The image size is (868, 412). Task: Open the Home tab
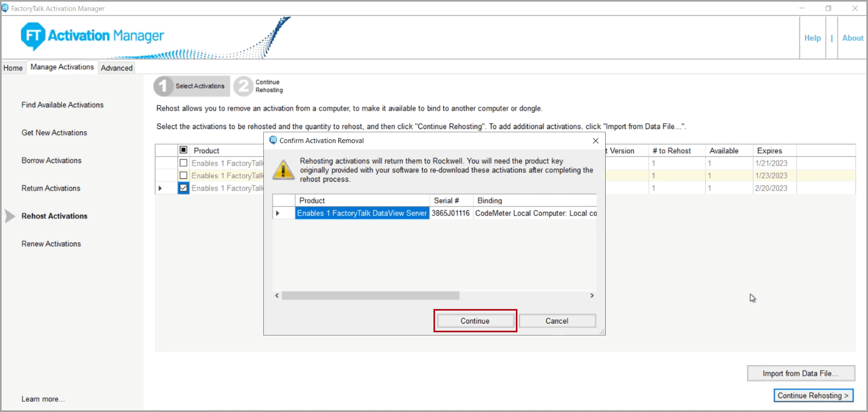click(13, 68)
